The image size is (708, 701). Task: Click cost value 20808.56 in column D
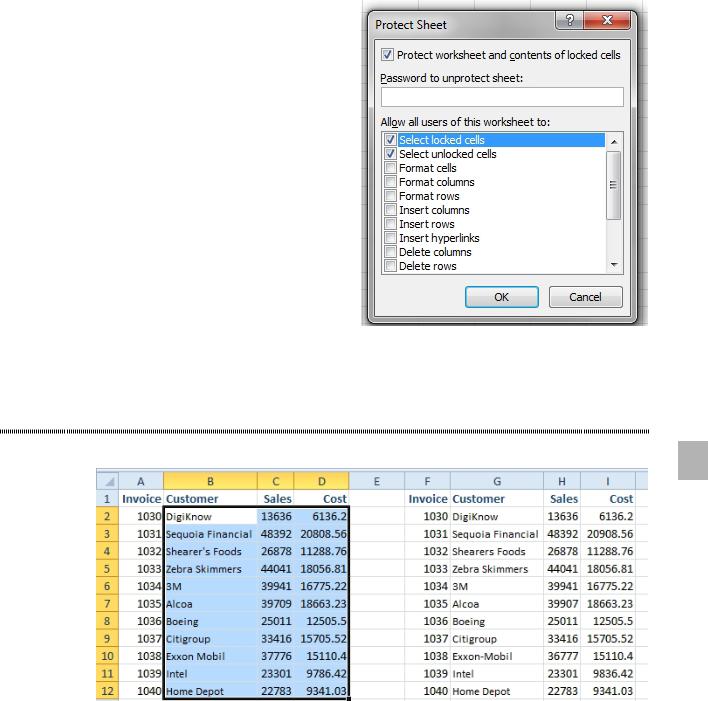click(321, 534)
